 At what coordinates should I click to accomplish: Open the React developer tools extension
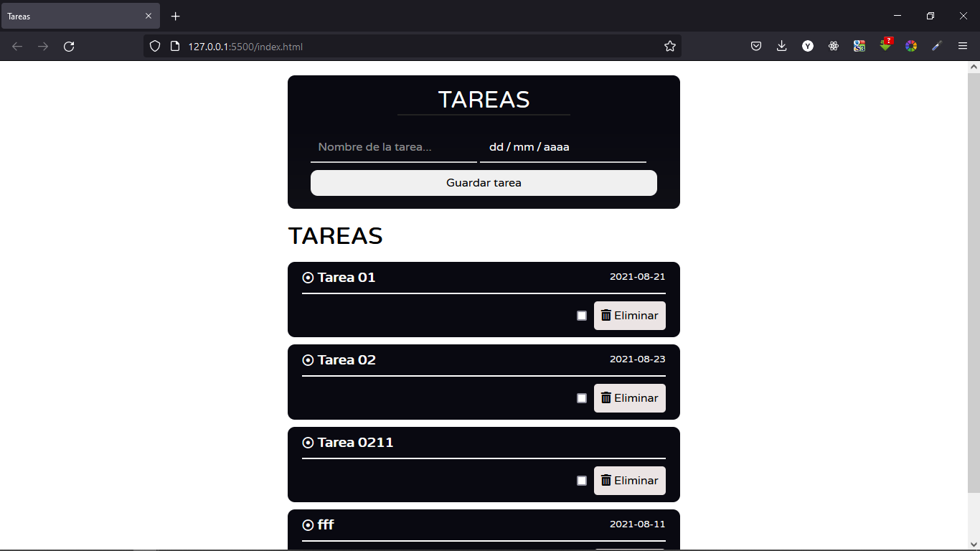coord(834,47)
